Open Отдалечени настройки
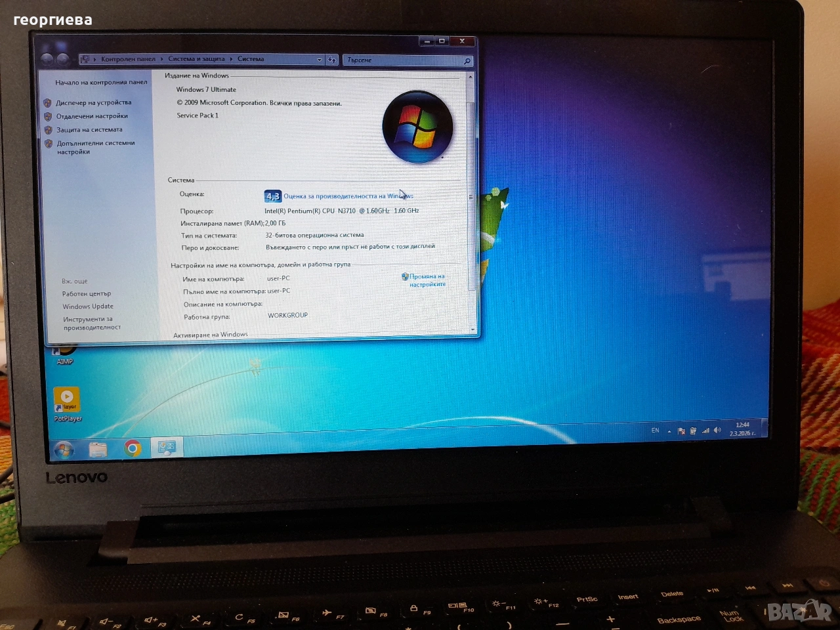 (x=92, y=116)
